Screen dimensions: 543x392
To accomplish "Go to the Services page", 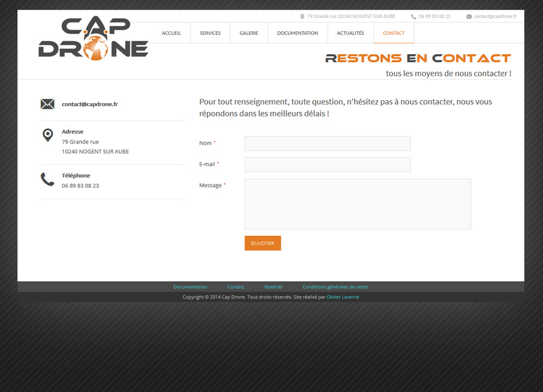I will click(210, 33).
